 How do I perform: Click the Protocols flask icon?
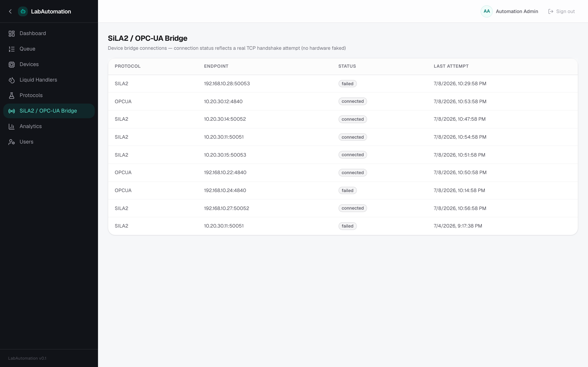(x=11, y=95)
